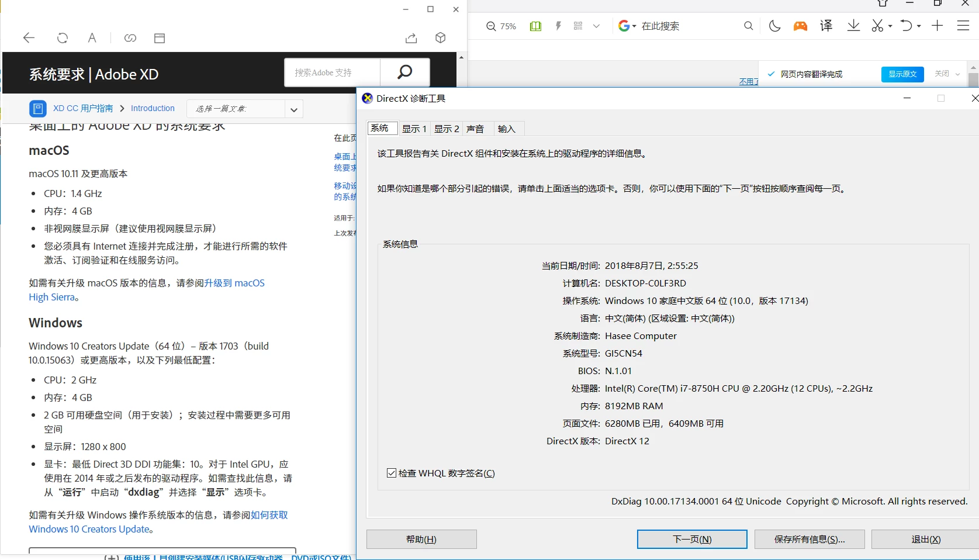Click the 3D cube icon
The height and width of the screenshot is (560, 979).
pyautogui.click(x=441, y=38)
